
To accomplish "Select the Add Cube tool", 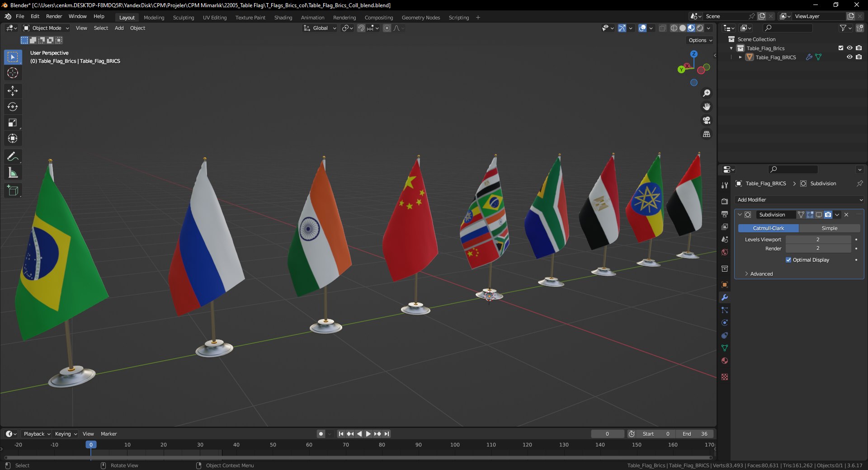I will (13, 191).
